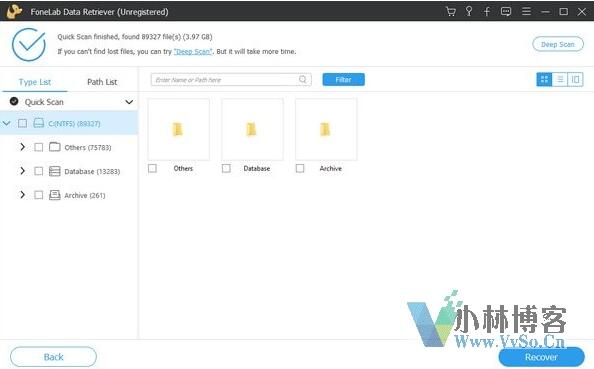Image resolution: width=594 pixels, height=369 pixels.
Task: Click the Deep Scan button
Action: tap(558, 44)
